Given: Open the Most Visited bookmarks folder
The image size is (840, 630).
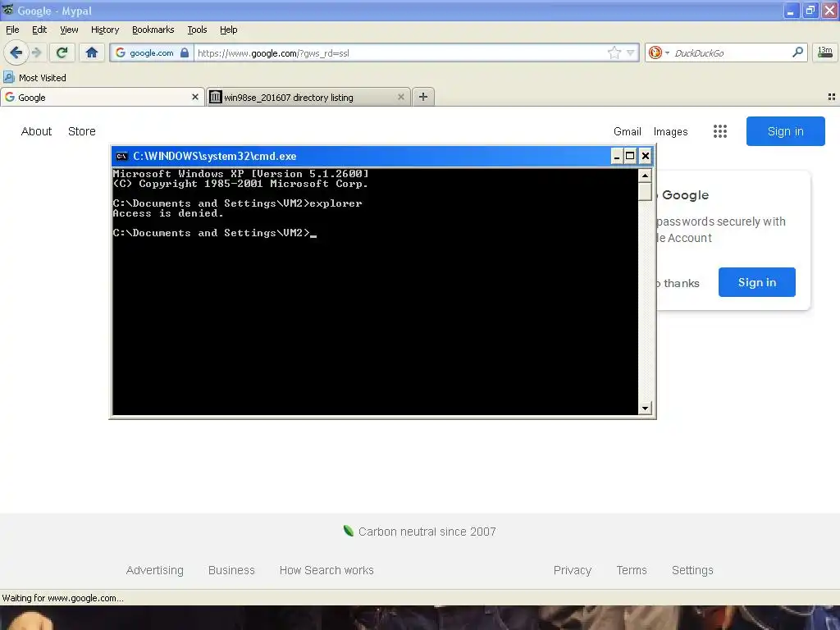Looking at the screenshot, I should (x=34, y=78).
